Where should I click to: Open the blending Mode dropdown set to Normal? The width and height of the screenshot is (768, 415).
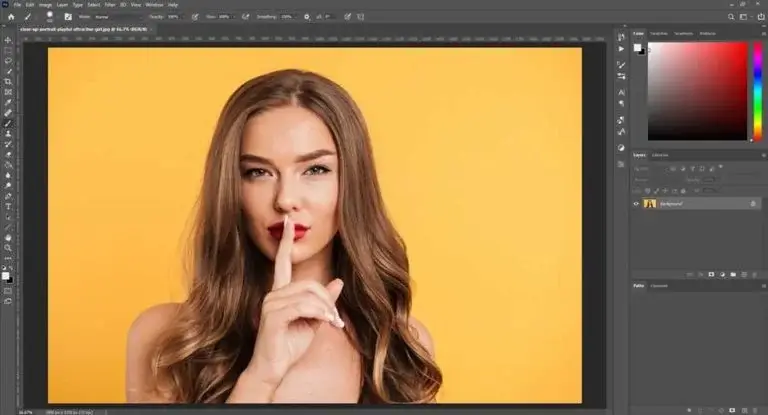coord(117,17)
